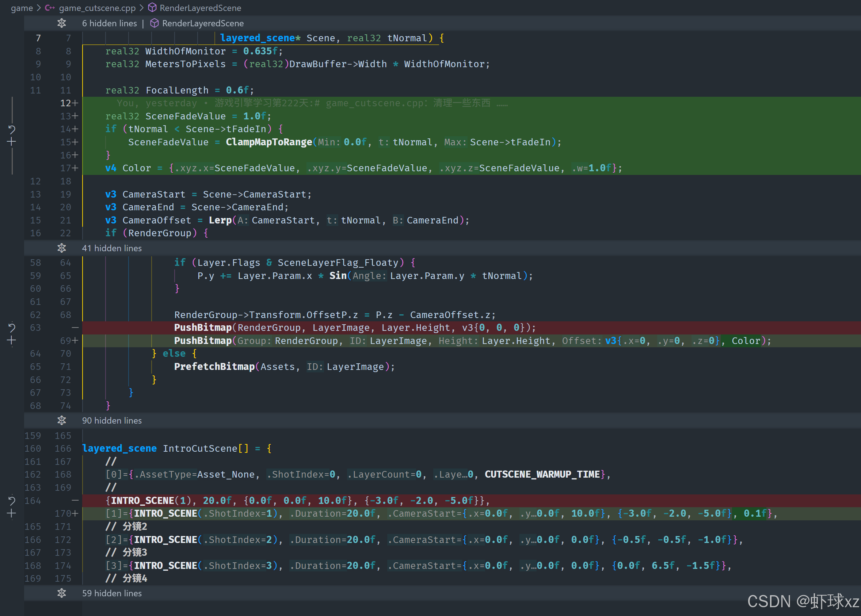Place cursor on FocalLength declaration line
The height and width of the screenshot is (616, 861).
click(x=177, y=90)
